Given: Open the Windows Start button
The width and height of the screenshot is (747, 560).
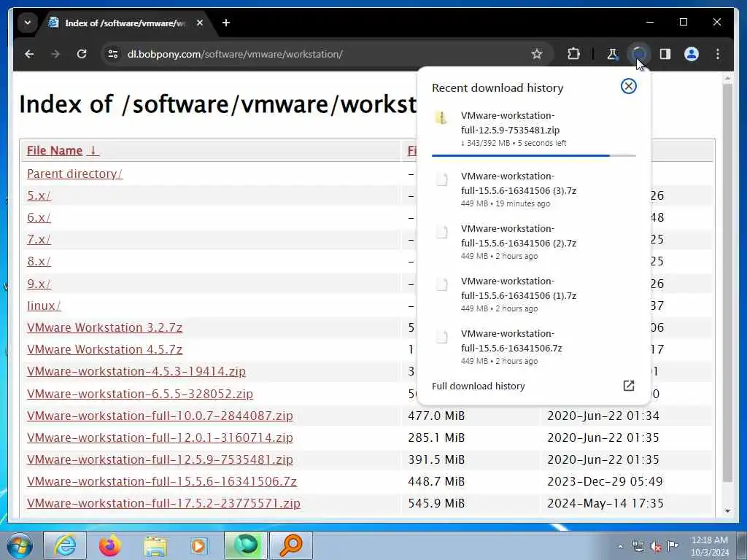Looking at the screenshot, I should (x=20, y=545).
